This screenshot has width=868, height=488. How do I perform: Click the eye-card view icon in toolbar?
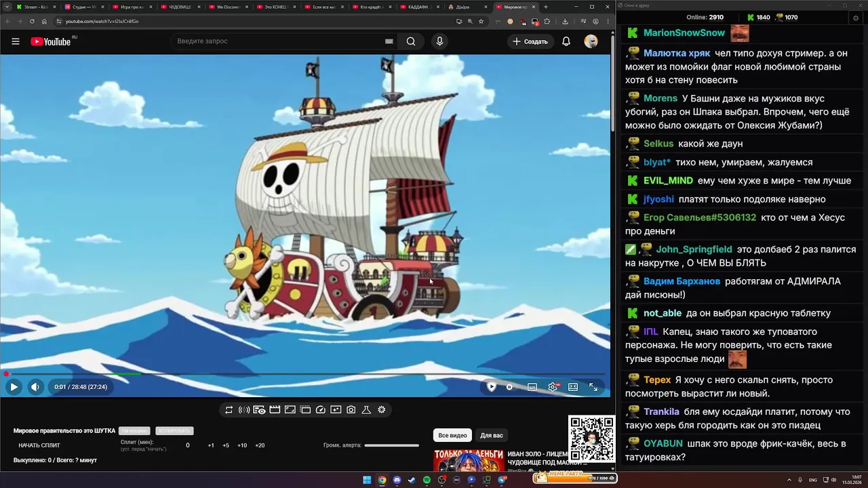click(259, 410)
